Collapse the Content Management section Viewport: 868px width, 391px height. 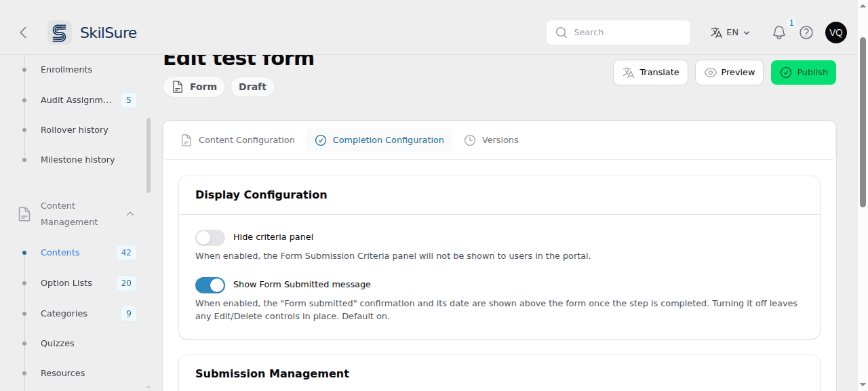point(130,214)
